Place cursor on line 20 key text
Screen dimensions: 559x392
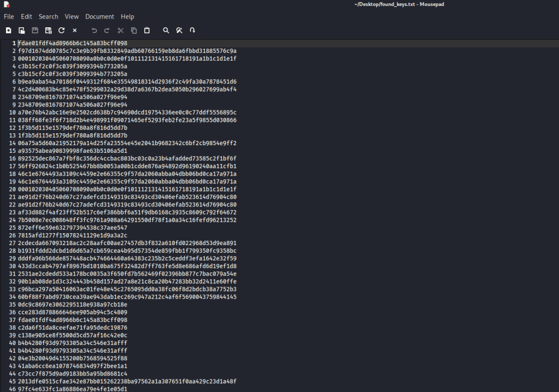pos(127,189)
